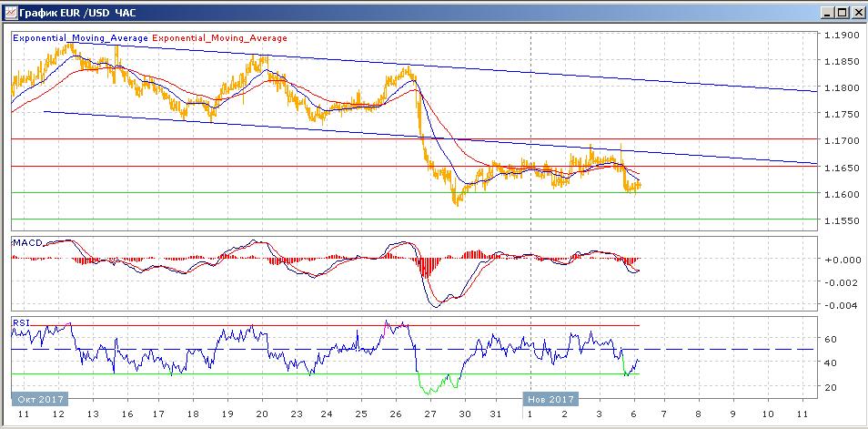Click date 11 at the right end of time axis
Image resolution: width=868 pixels, height=429 pixels.
[x=801, y=413]
